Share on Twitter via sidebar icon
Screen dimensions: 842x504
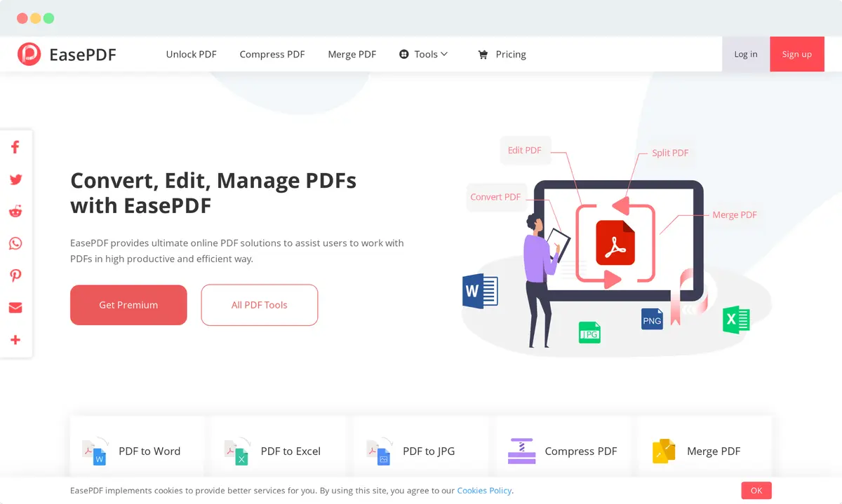tap(15, 179)
